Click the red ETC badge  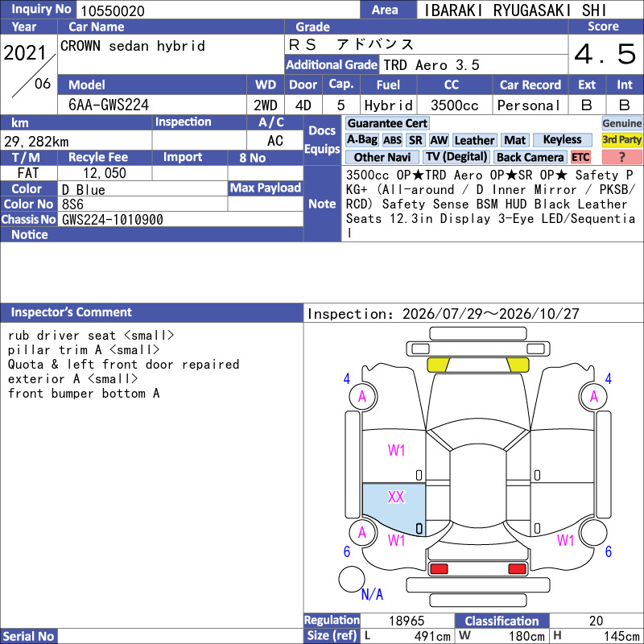tap(580, 157)
